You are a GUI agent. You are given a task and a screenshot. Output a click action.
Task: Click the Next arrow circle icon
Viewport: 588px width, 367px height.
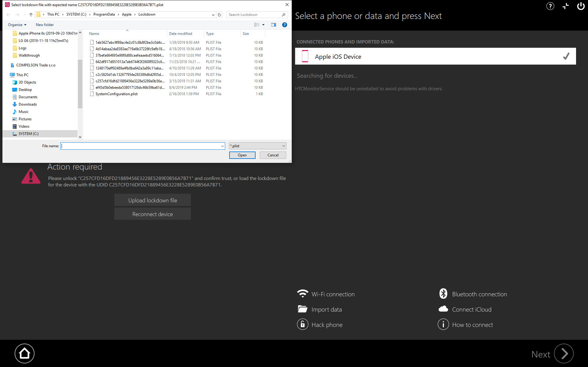point(564,354)
